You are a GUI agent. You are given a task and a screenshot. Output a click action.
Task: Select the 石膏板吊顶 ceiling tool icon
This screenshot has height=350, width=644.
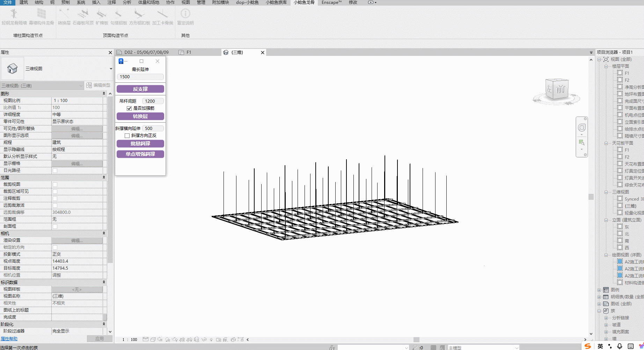point(83,14)
